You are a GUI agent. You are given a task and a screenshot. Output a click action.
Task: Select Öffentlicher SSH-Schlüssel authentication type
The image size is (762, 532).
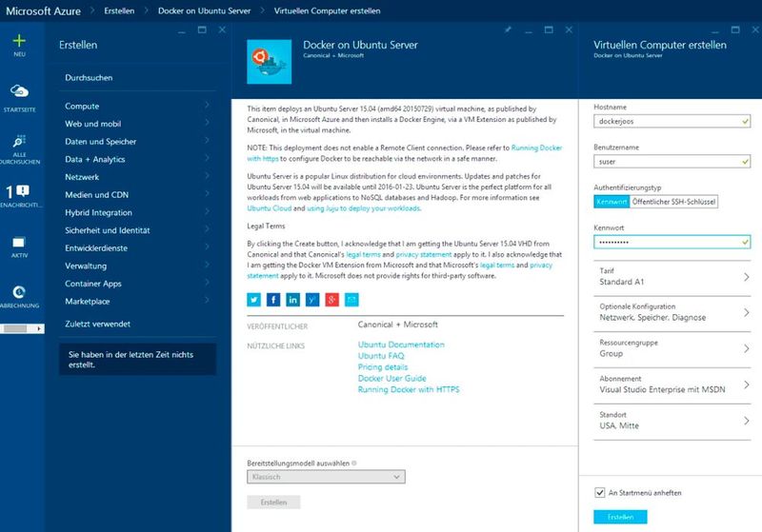tap(673, 202)
